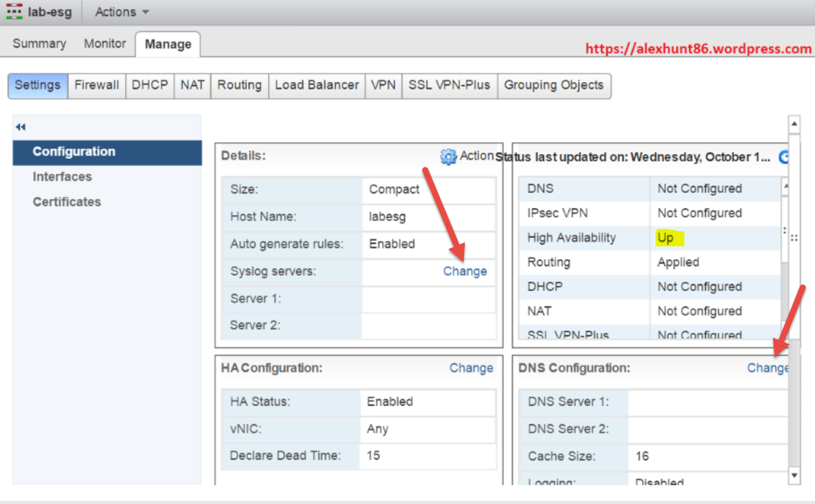Select Certificates in the left panel
The height and width of the screenshot is (504, 815).
pyautogui.click(x=67, y=202)
